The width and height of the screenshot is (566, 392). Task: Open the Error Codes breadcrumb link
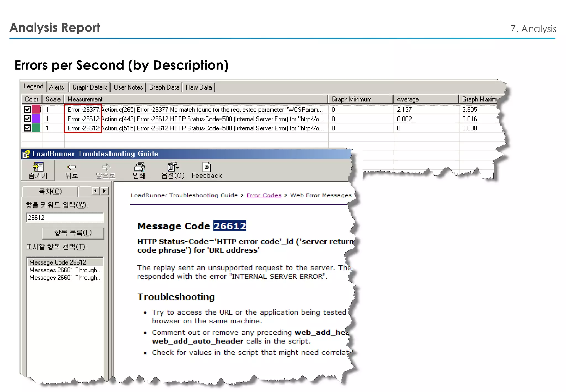(x=264, y=195)
